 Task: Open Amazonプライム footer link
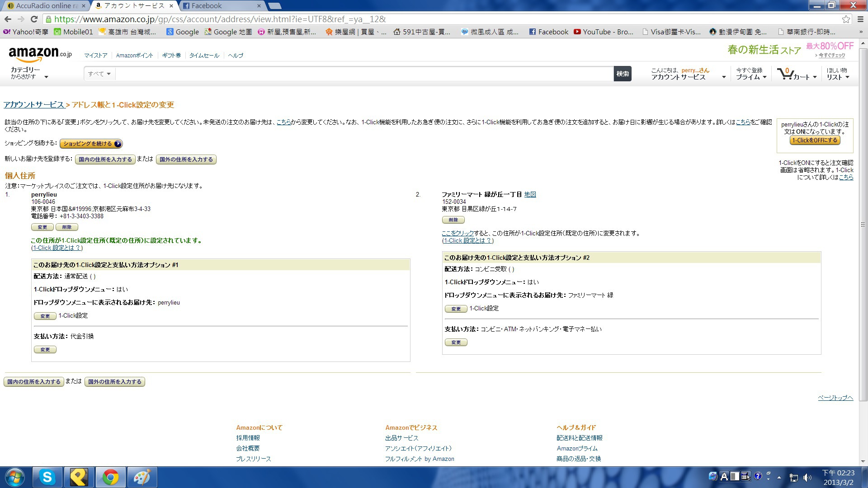coord(577,448)
